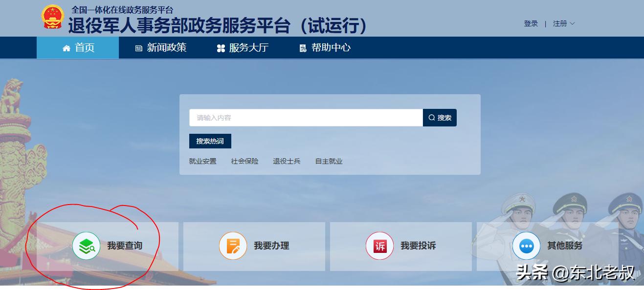Expand the 注册 registration dropdown
Image resolution: width=644 pixels, height=290 pixels.
coord(563,23)
